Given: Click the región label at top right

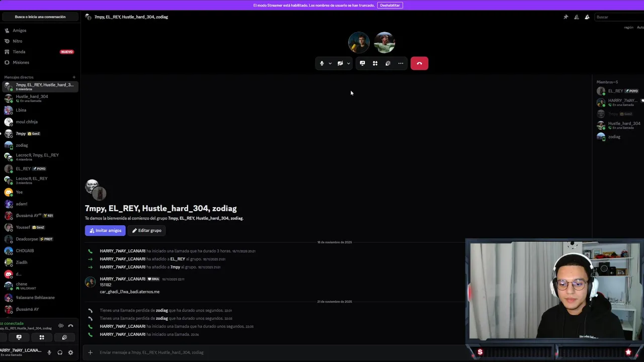Looking at the screenshot, I should [x=628, y=28].
